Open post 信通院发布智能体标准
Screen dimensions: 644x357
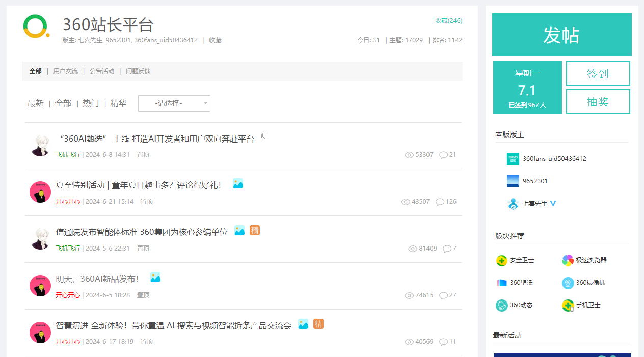click(142, 232)
